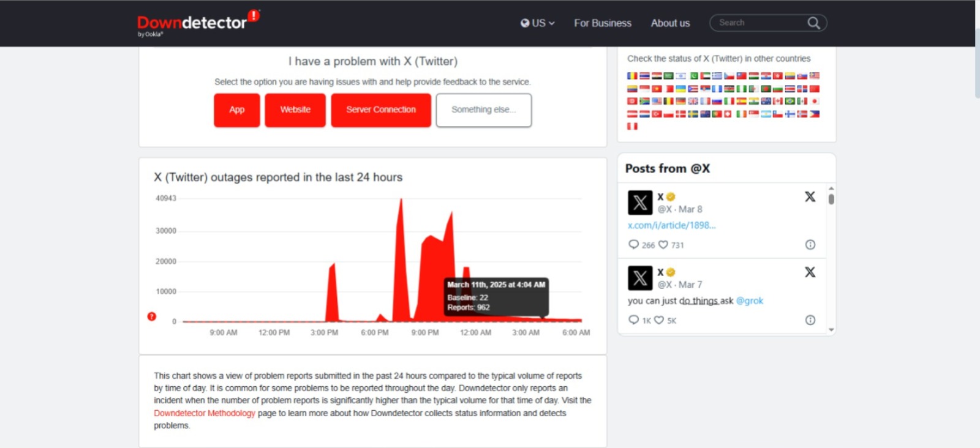Click the search magnifier icon
Screen dimensions: 980x448
click(813, 23)
